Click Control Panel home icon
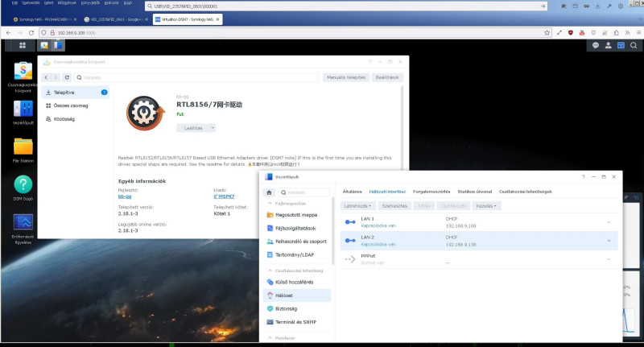The image size is (644, 347). click(269, 192)
